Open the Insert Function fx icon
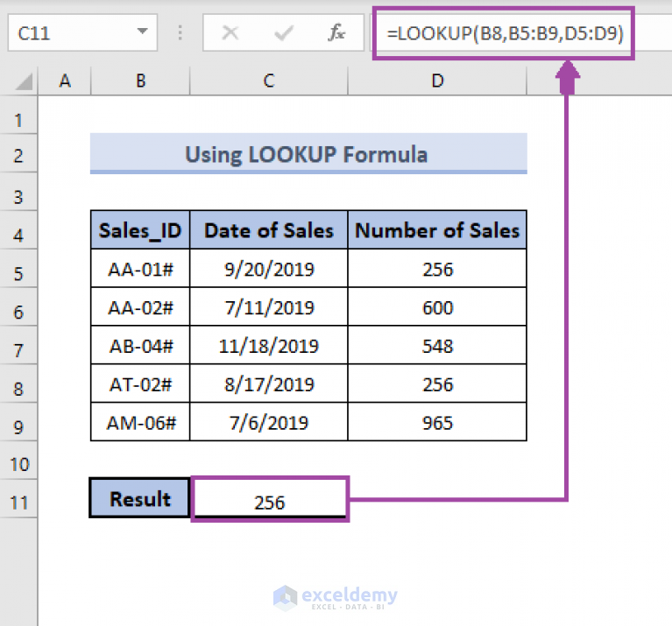Image resolution: width=672 pixels, height=626 pixels. pyautogui.click(x=336, y=34)
